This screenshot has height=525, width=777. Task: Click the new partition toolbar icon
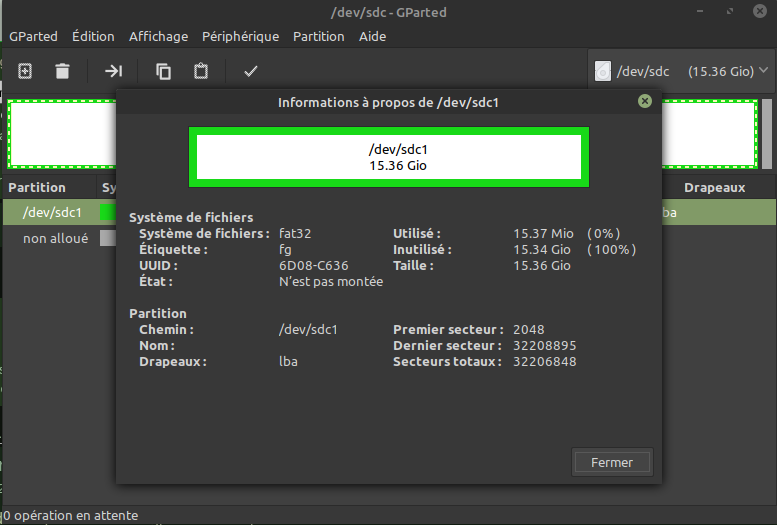[x=25, y=71]
